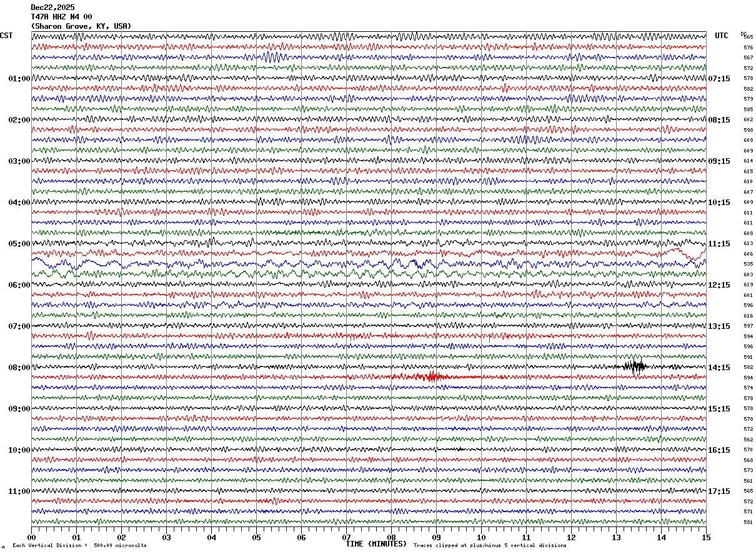Click minute tick 00 on bottom axis
The height and width of the screenshot is (554, 756).
pos(31,537)
